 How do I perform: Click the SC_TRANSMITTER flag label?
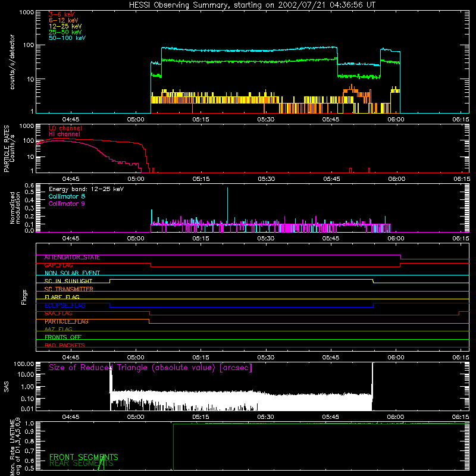pyautogui.click(x=68, y=289)
